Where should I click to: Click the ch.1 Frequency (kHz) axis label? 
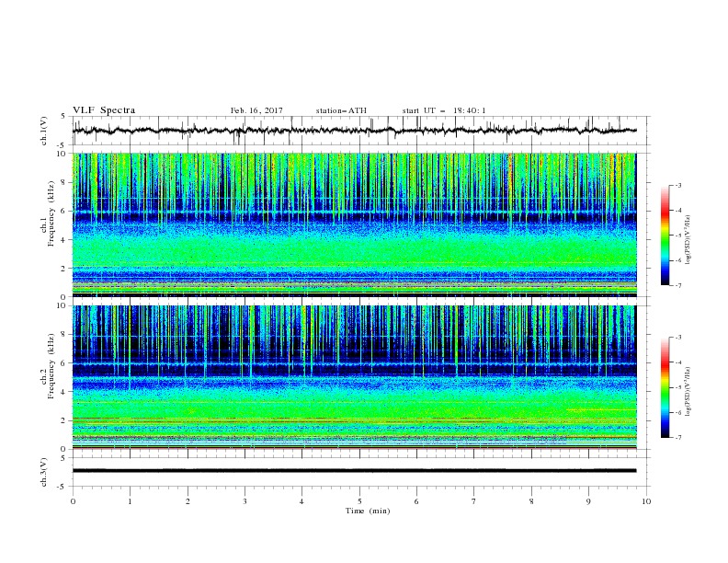tap(49, 212)
